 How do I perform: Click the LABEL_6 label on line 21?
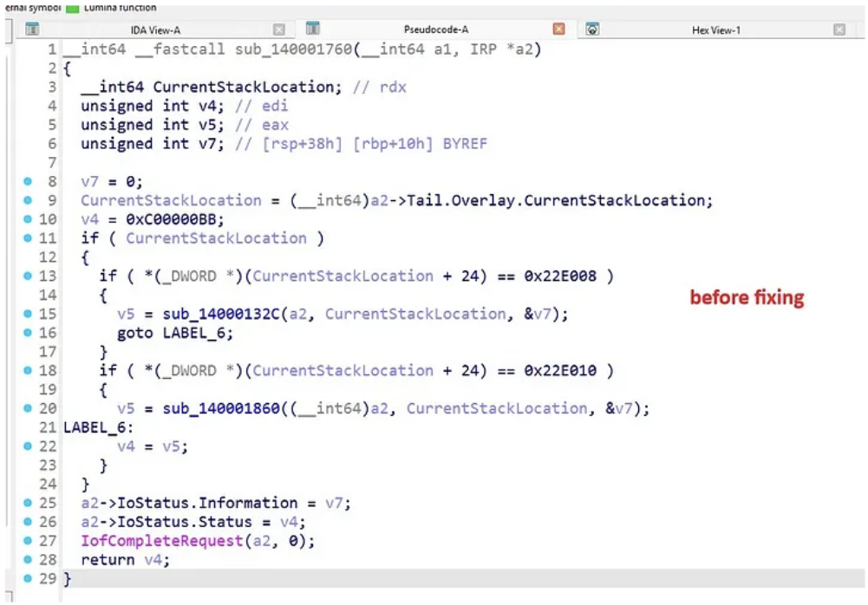click(x=94, y=427)
